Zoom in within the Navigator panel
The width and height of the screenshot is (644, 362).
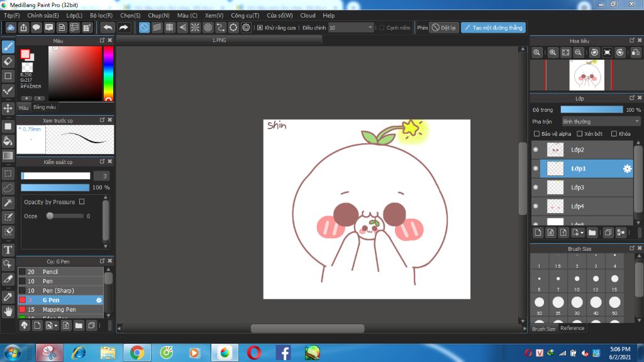coord(553,53)
